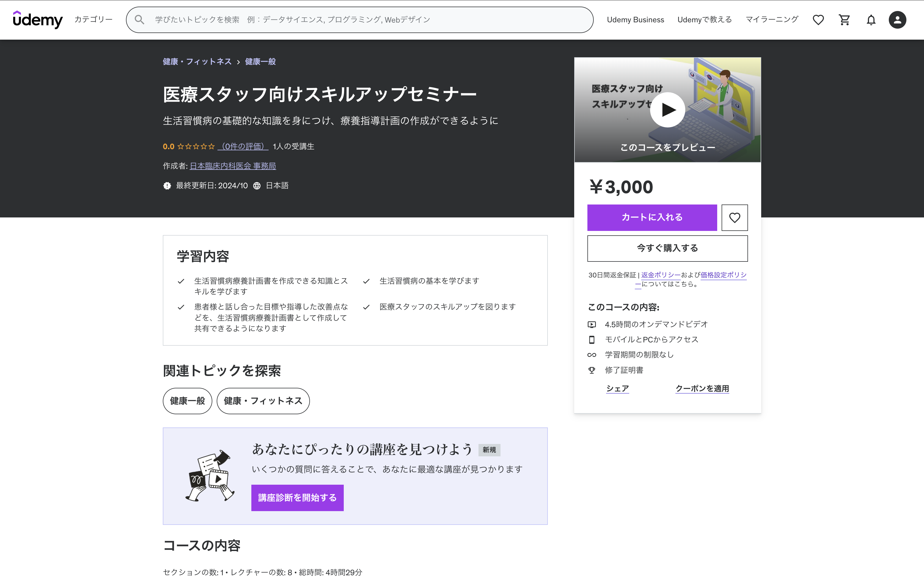Click the シェア button

(617, 388)
